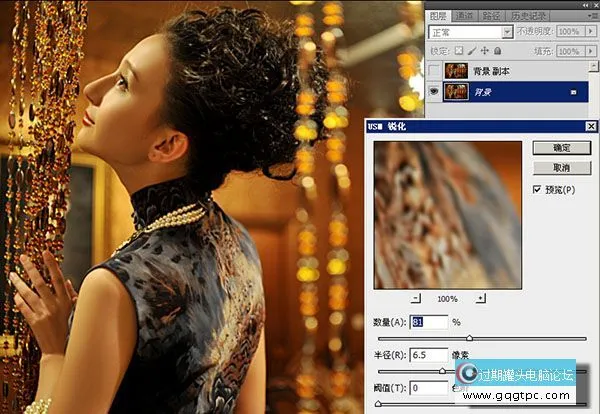Click the lock icon on 背景 layer
This screenshot has width=600, height=414.
tap(574, 91)
